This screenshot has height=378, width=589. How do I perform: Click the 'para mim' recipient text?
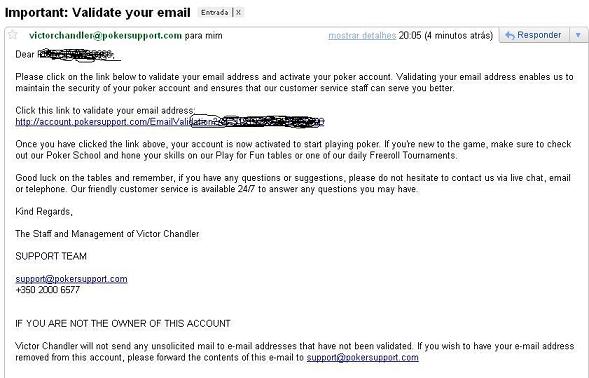tap(203, 36)
